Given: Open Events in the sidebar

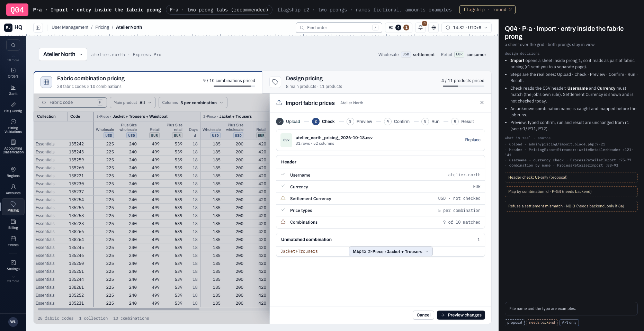Looking at the screenshot, I should [13, 241].
